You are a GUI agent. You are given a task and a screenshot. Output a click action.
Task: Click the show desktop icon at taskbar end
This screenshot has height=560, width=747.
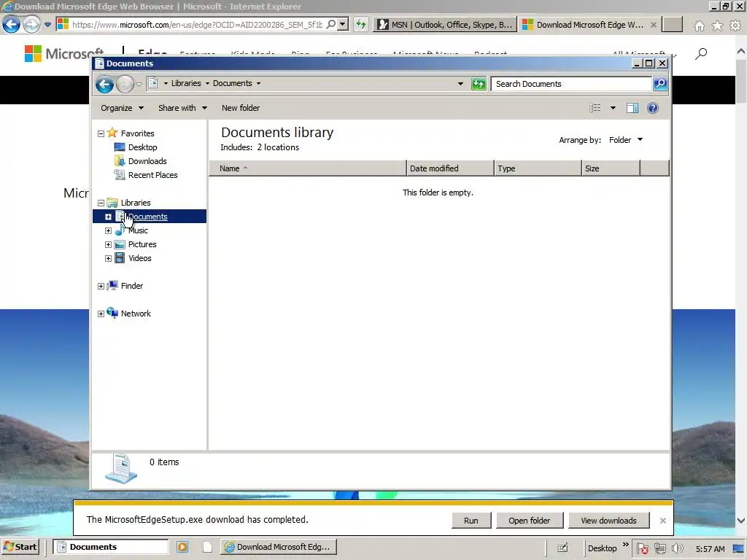coord(739,548)
